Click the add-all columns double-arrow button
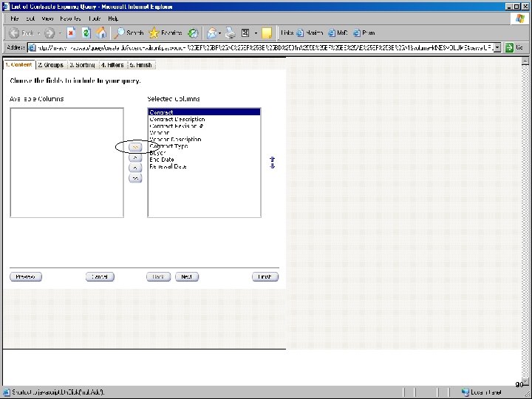The width and height of the screenshot is (532, 399). point(135,147)
